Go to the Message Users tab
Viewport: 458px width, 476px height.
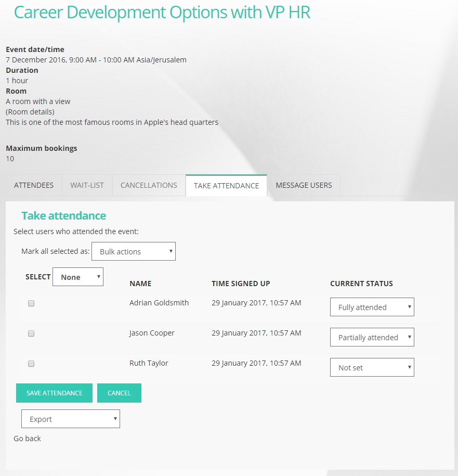pos(304,185)
